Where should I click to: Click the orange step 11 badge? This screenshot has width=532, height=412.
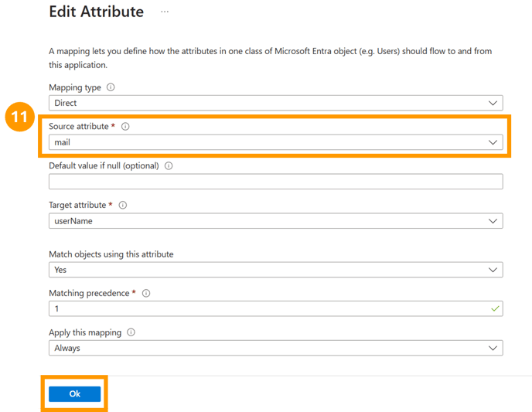click(x=19, y=117)
